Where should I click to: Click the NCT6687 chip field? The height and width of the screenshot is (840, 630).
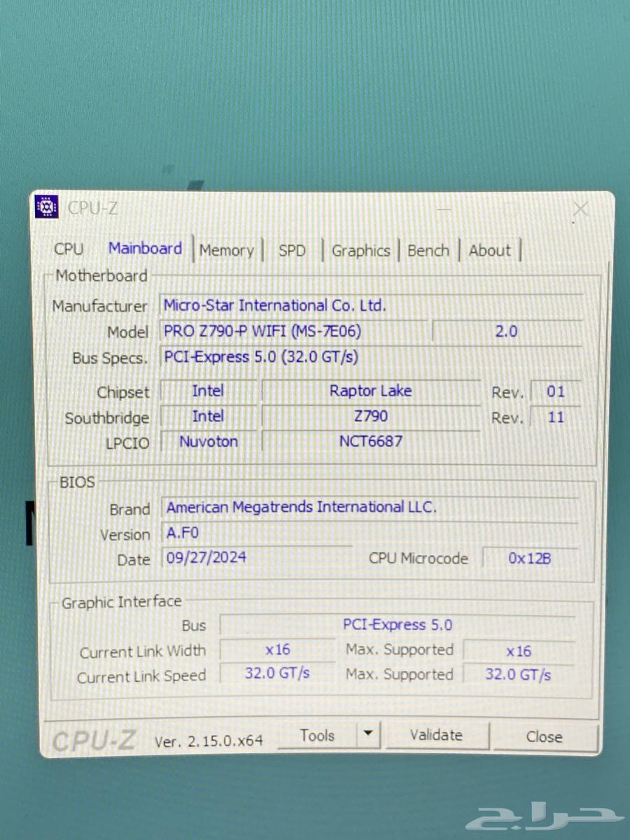(x=371, y=442)
